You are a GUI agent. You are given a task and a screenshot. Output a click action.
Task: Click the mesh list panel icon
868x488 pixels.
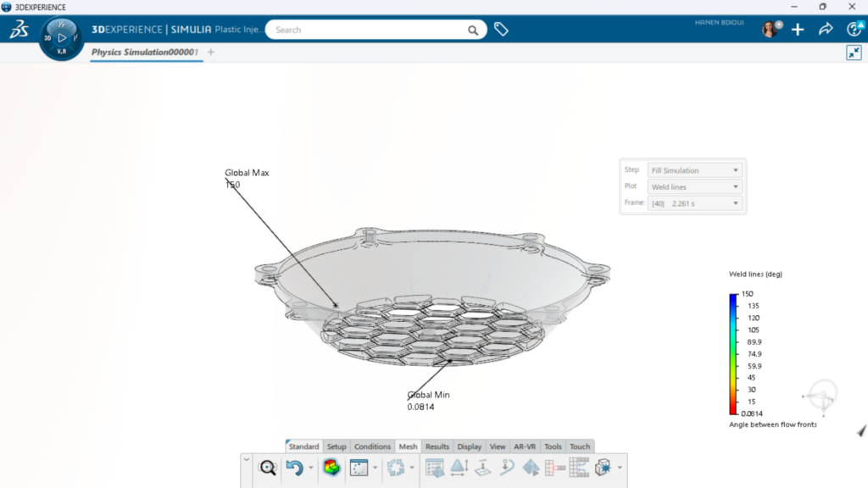coord(435,468)
